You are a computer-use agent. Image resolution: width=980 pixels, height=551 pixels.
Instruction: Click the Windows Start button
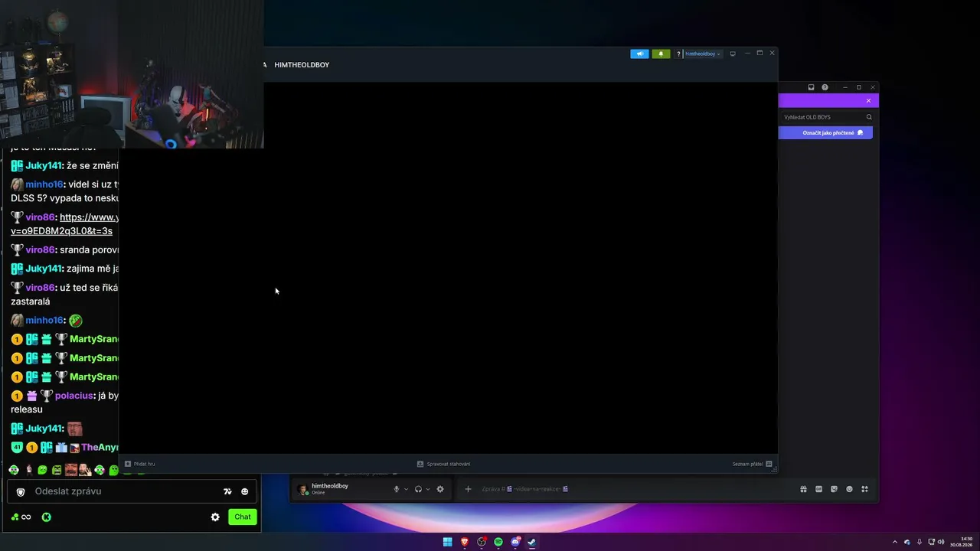tap(447, 542)
